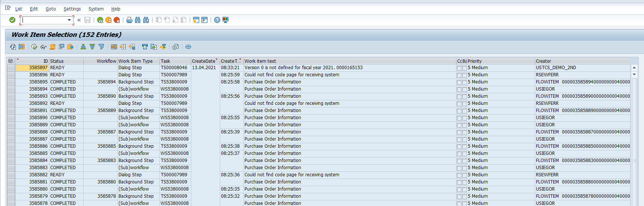
Task: Expand the command field collapse chevron
Action: [79, 20]
